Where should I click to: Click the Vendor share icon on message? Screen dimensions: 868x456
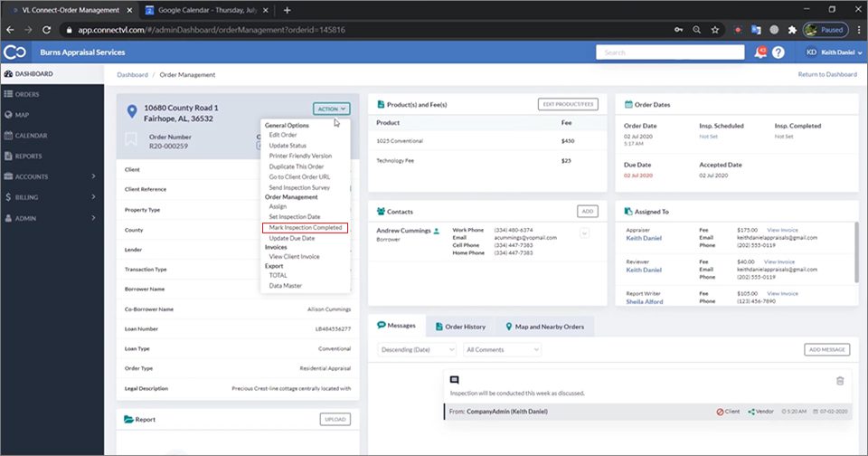pos(751,412)
